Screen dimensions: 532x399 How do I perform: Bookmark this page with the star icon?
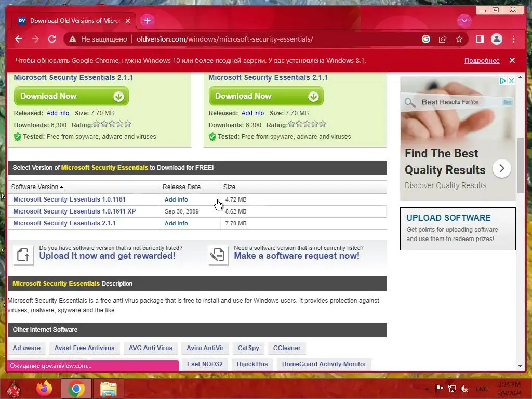tap(459, 39)
